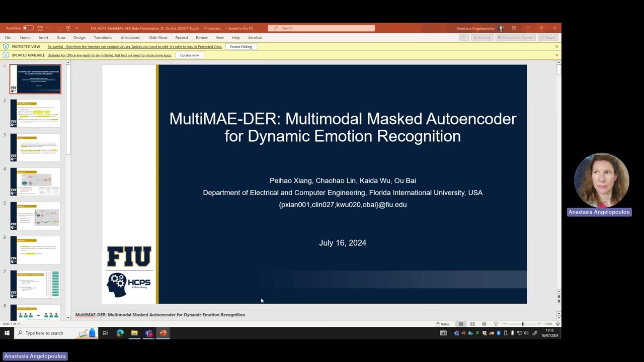Image resolution: width=644 pixels, height=362 pixels.
Task: Select slide 2 thumbnail
Action: pyautogui.click(x=35, y=113)
